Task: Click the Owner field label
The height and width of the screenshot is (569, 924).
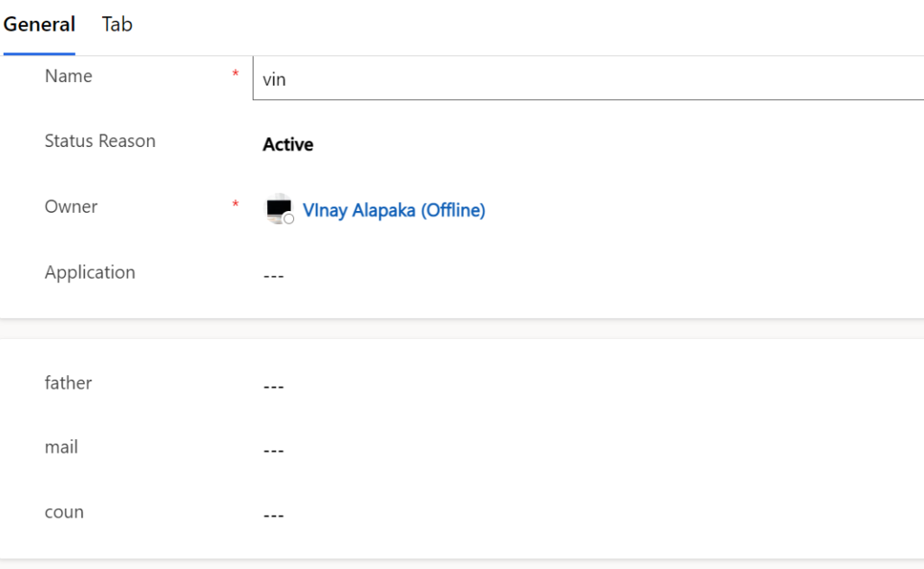Action: (70, 206)
